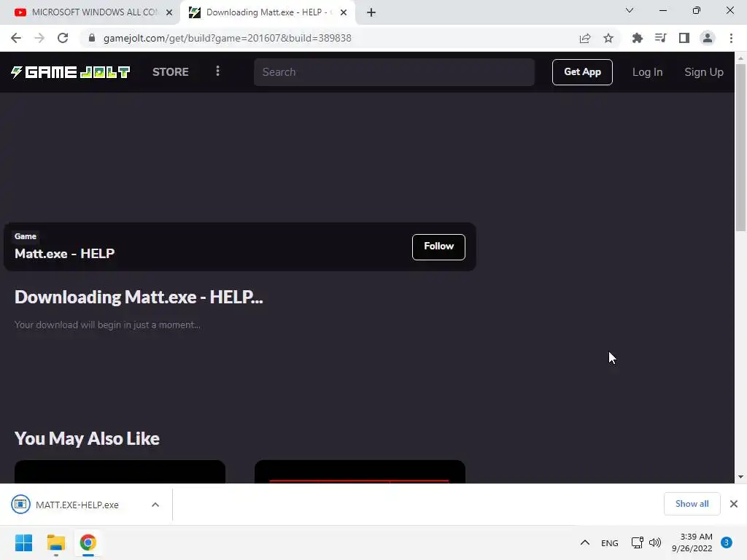The image size is (747, 560).
Task: Open the red-lined recommended game thumbnail
Action: (360, 472)
